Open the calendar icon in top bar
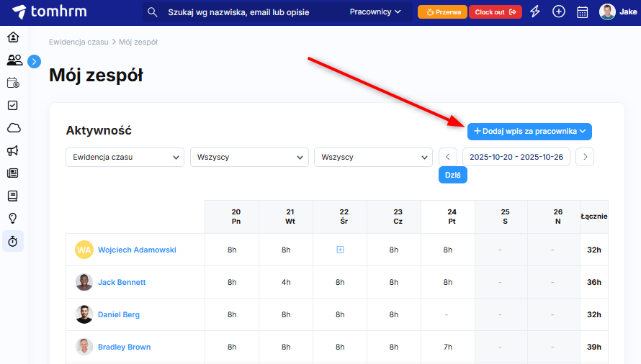 (582, 12)
